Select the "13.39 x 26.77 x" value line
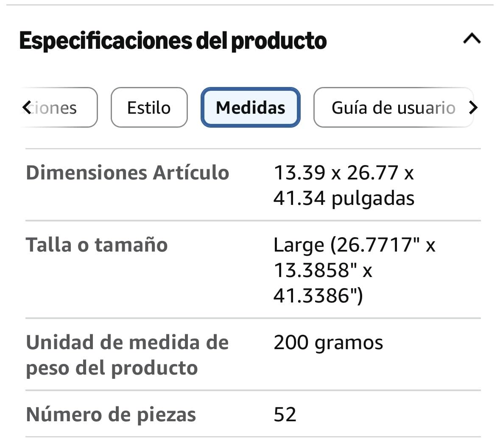 point(344,173)
